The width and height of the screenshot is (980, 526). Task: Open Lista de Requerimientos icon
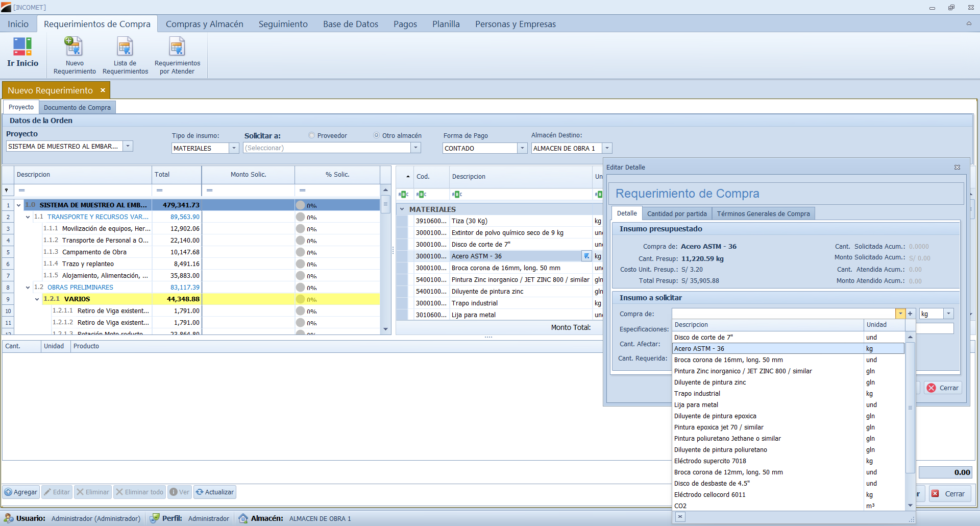coord(125,47)
